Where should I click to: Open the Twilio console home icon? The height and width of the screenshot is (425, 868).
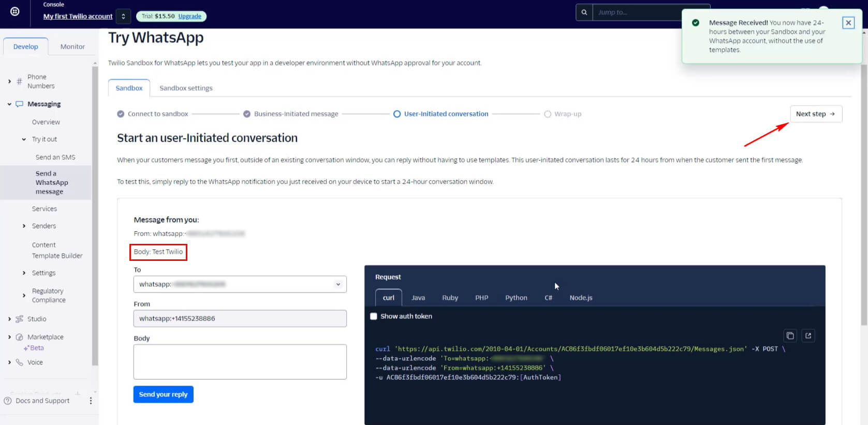[x=15, y=11]
